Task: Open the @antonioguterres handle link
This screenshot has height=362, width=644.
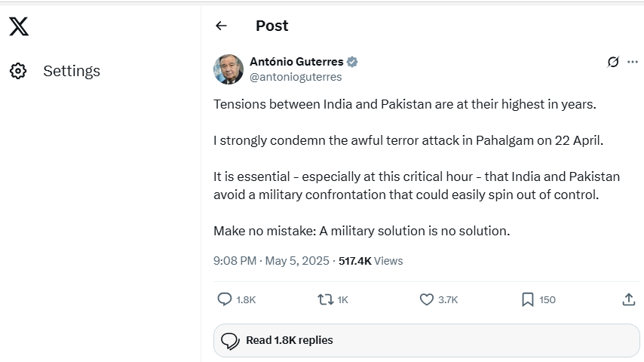Action: pos(296,77)
